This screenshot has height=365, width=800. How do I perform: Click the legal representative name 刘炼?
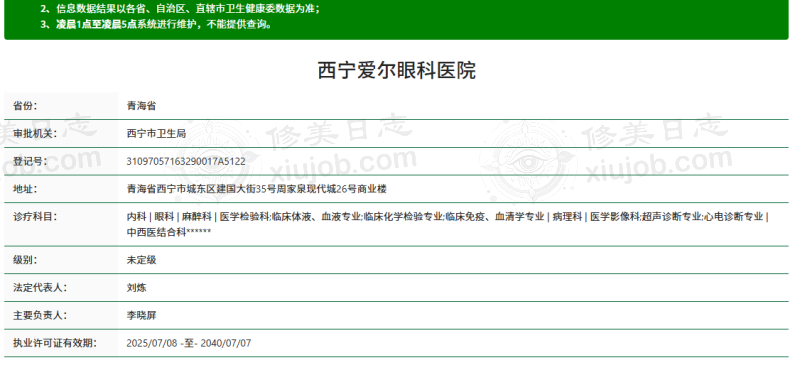(136, 287)
